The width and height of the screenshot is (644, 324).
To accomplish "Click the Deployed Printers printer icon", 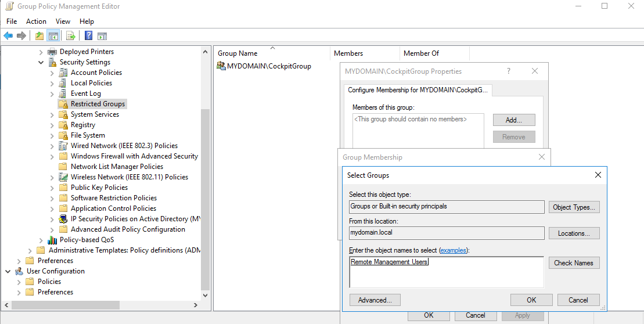I will [52, 52].
